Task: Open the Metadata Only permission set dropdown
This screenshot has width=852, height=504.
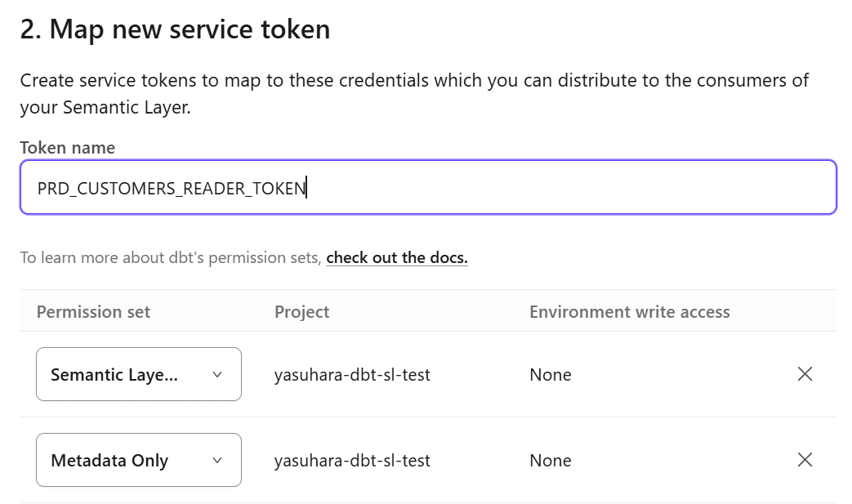Action: (x=139, y=460)
